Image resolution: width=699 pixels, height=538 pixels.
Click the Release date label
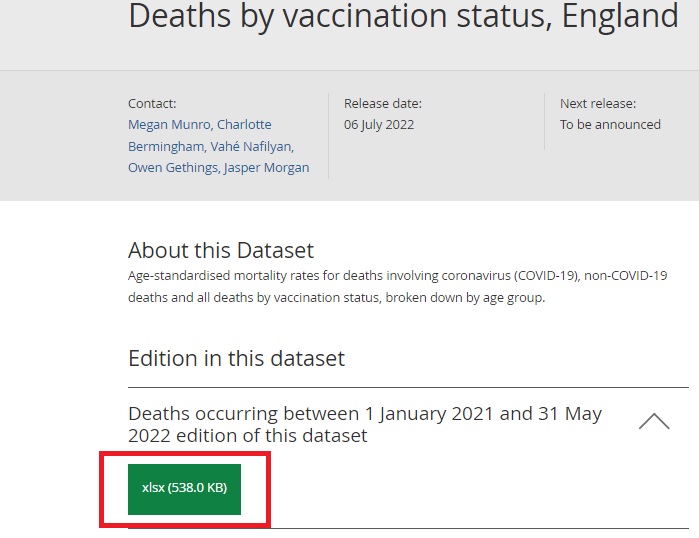pos(382,103)
